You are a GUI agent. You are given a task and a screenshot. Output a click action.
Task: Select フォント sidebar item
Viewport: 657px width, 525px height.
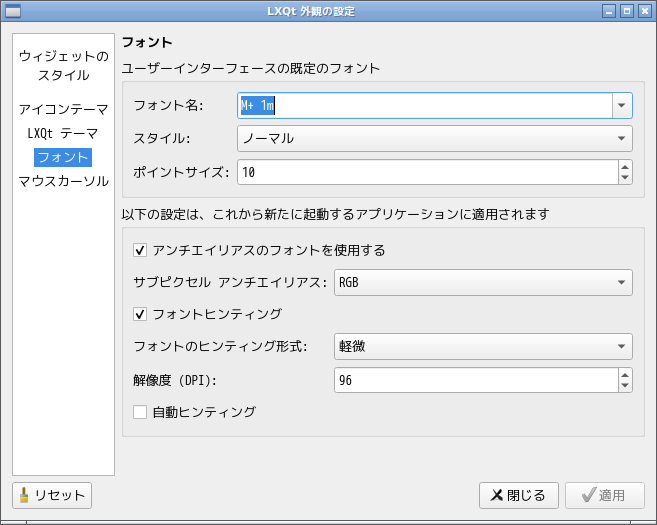click(63, 158)
